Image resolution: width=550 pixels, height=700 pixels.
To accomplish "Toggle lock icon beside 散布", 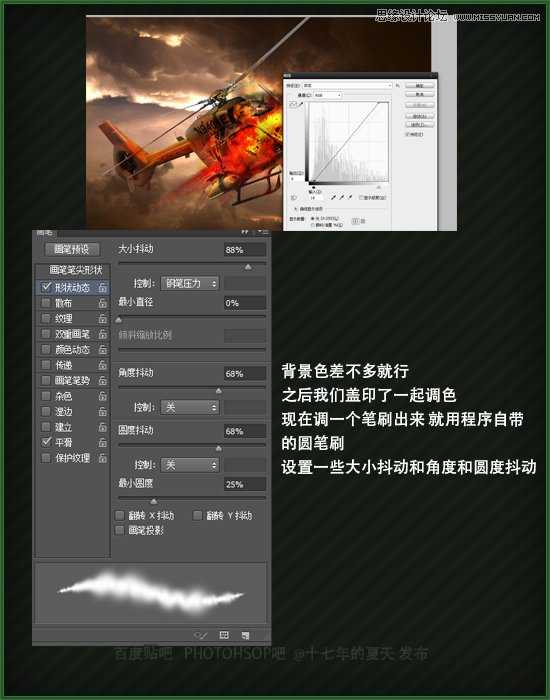I will [x=103, y=303].
